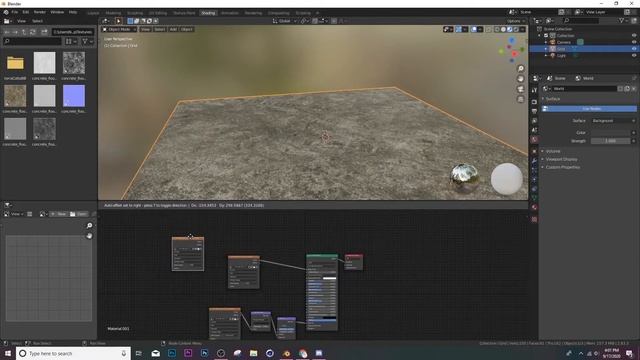Open the outliner filter dropdown

622,20
